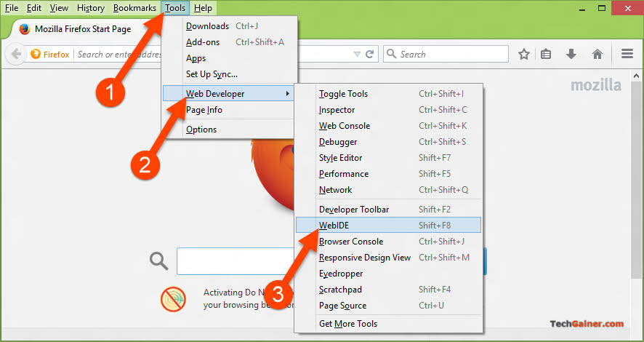The height and width of the screenshot is (342, 644).
Task: Open the Help menu
Action: coord(203,8)
